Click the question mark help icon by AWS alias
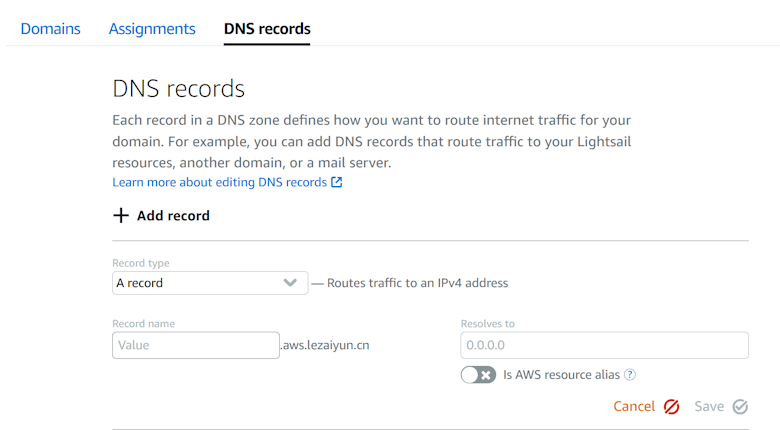 pyautogui.click(x=630, y=375)
